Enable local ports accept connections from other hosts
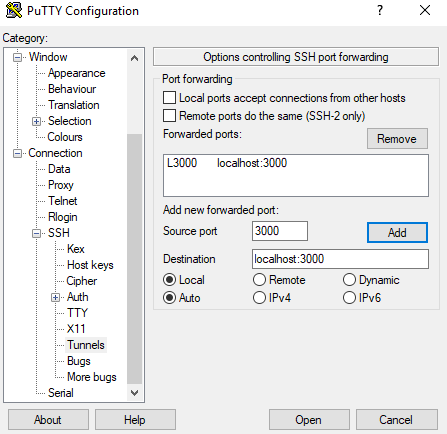Screen dimensions: 447x434 tap(169, 98)
